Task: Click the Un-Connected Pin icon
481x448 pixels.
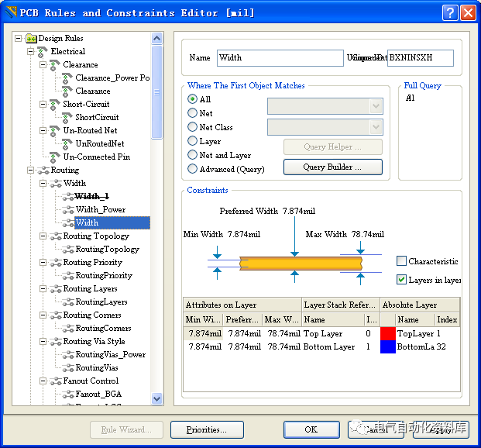Action: 54,157
